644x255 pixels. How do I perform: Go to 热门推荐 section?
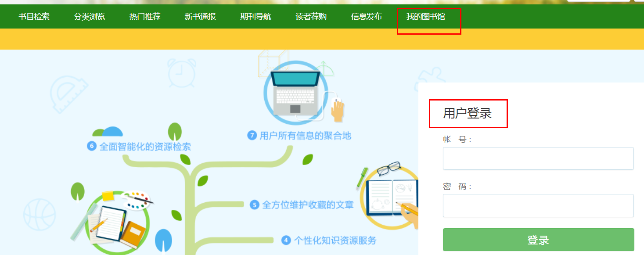pyautogui.click(x=145, y=17)
